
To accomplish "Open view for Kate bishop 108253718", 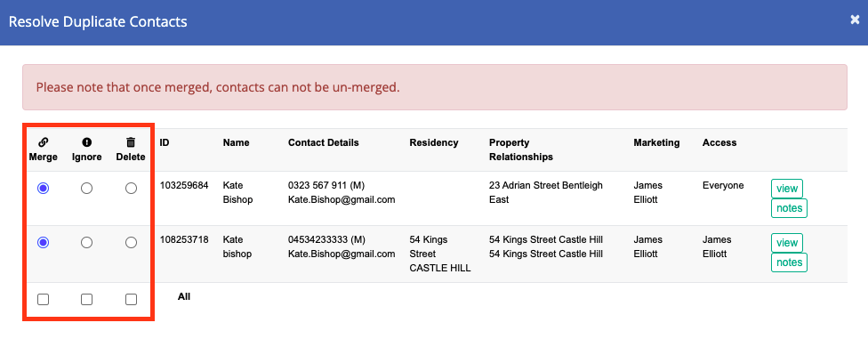I will tap(786, 242).
